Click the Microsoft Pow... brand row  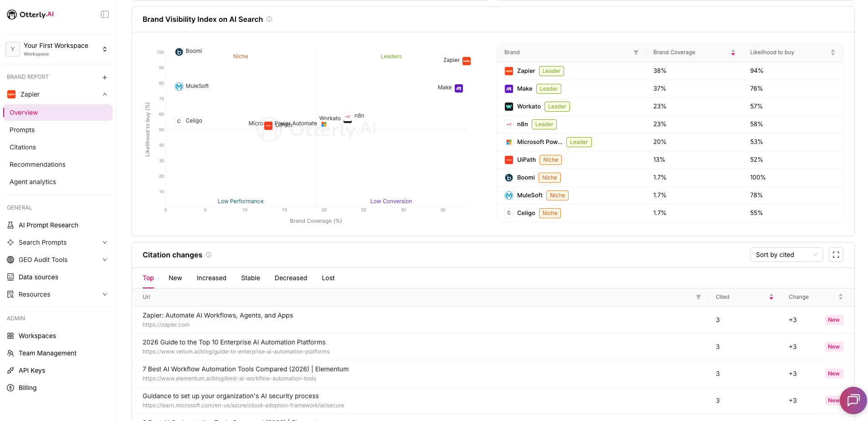670,142
